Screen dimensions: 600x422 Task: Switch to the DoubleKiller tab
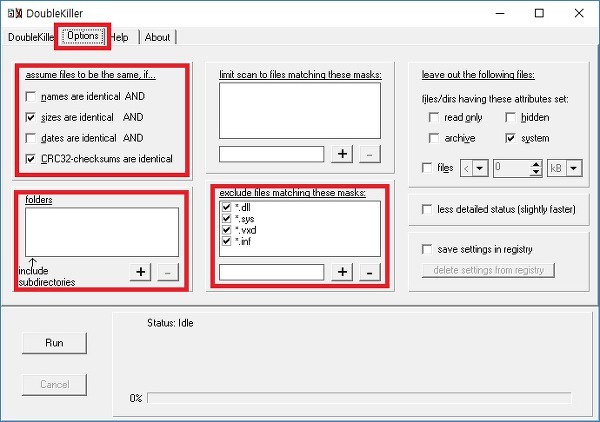31,37
